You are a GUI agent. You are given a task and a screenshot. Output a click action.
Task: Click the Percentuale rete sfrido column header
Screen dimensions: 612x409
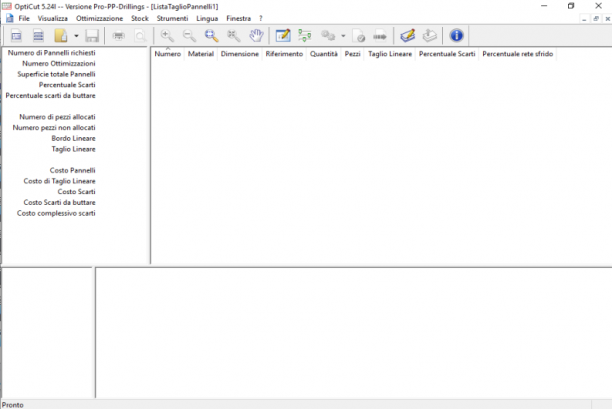[518, 54]
